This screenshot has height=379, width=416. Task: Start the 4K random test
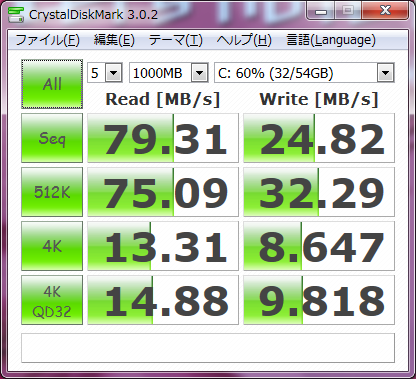(52, 246)
